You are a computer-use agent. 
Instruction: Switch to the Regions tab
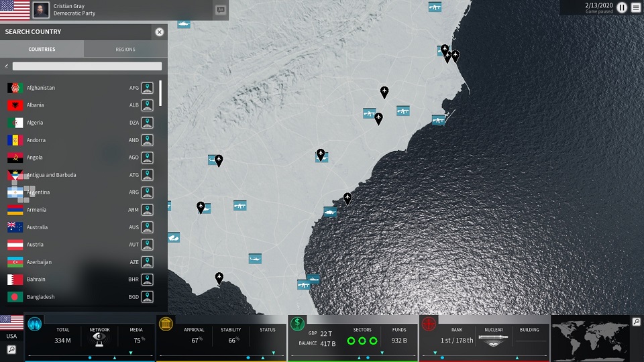[x=125, y=49]
